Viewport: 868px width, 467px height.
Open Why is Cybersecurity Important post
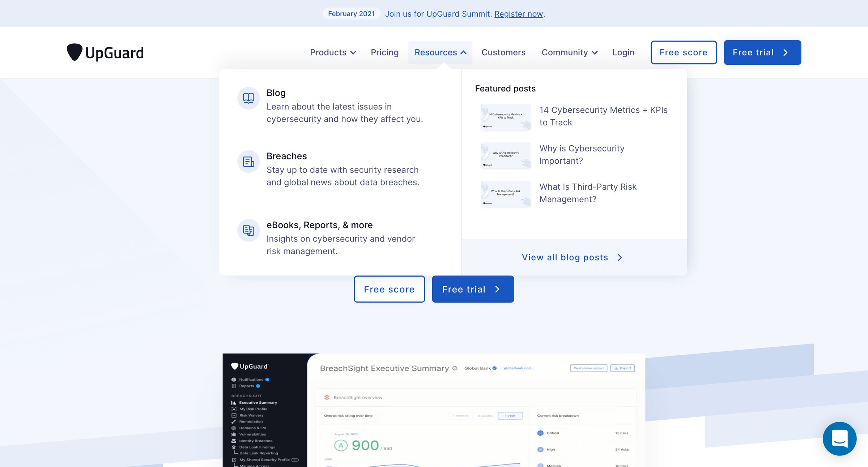[582, 154]
